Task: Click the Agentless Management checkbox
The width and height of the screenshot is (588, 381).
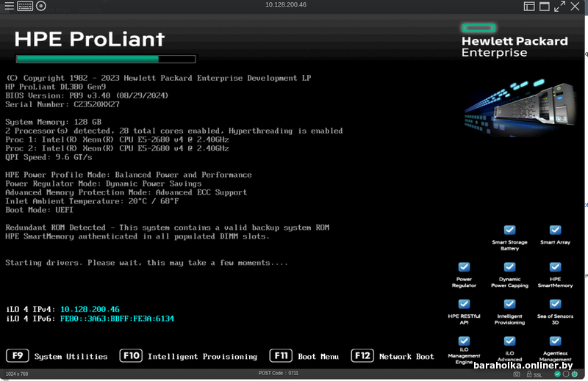Action: (555, 341)
